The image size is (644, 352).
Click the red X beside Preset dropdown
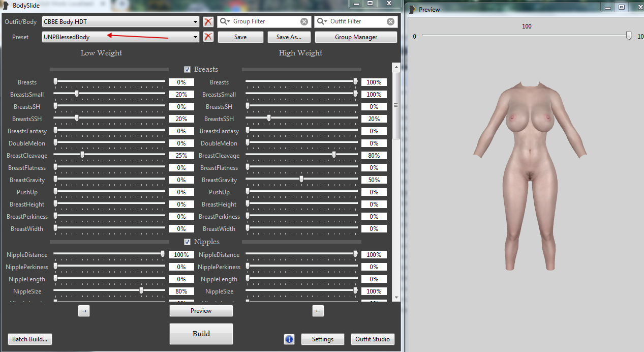(208, 37)
